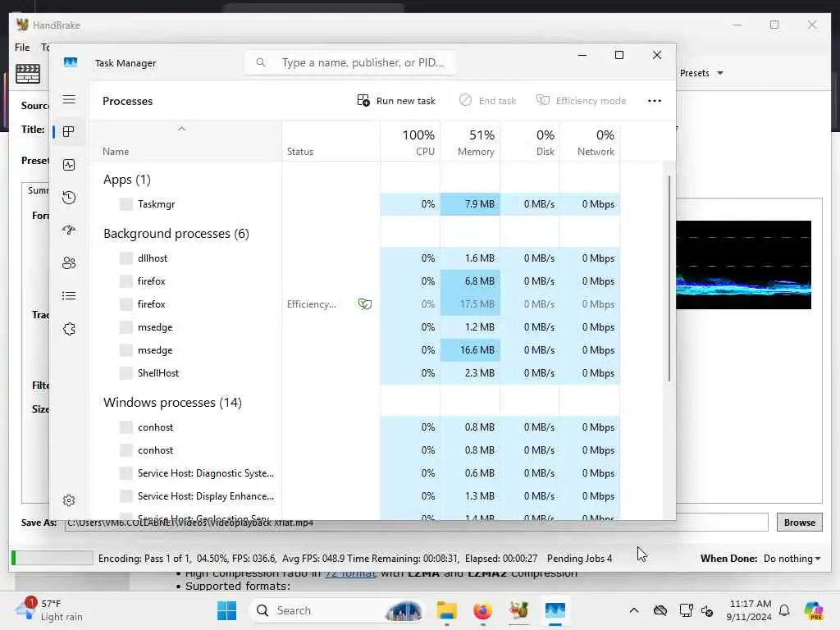Click the process list vertical scrollbar
Viewport: 840px width, 630px height.
[669, 277]
